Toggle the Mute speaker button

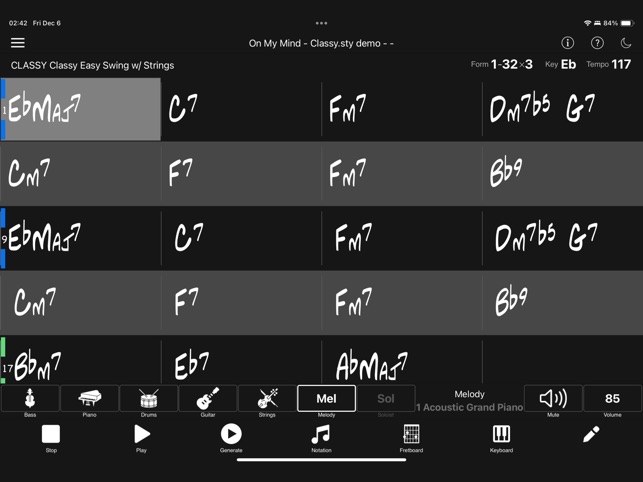coord(553,398)
